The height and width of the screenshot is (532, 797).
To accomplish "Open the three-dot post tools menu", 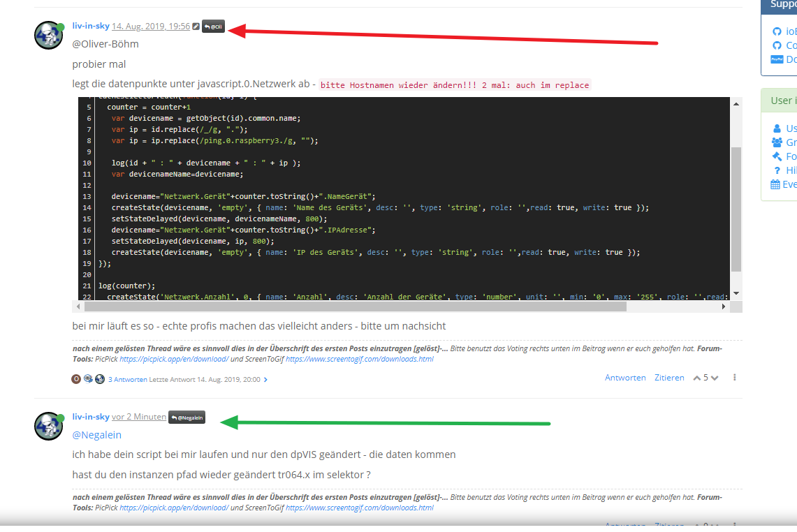I will pos(735,378).
